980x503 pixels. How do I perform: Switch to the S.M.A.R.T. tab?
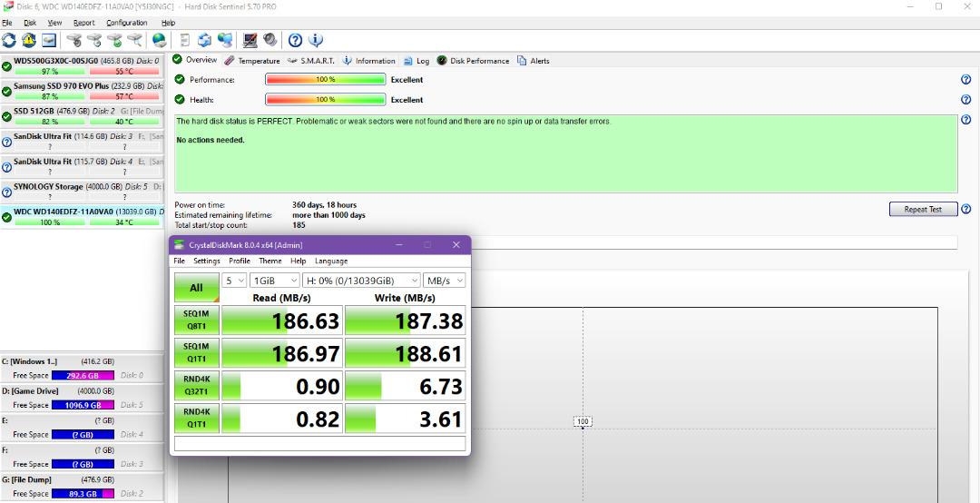point(311,61)
